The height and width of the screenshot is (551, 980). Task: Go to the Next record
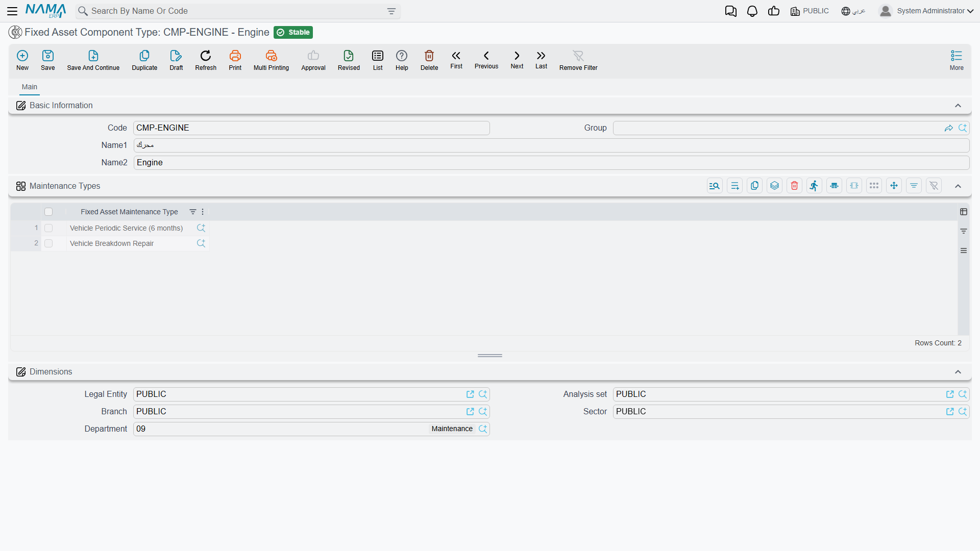coord(517,60)
